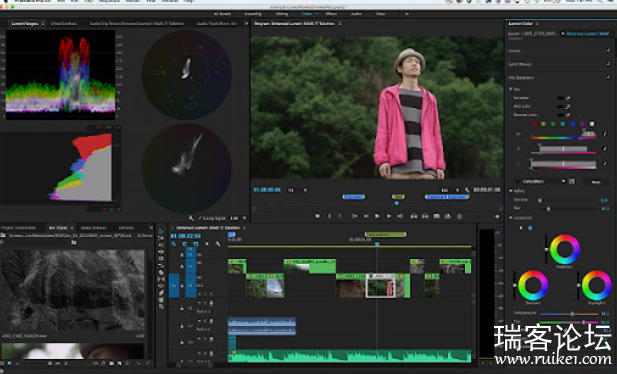Select the Pen tool in the toolbar
The image size is (617, 374).
[x=161, y=293]
